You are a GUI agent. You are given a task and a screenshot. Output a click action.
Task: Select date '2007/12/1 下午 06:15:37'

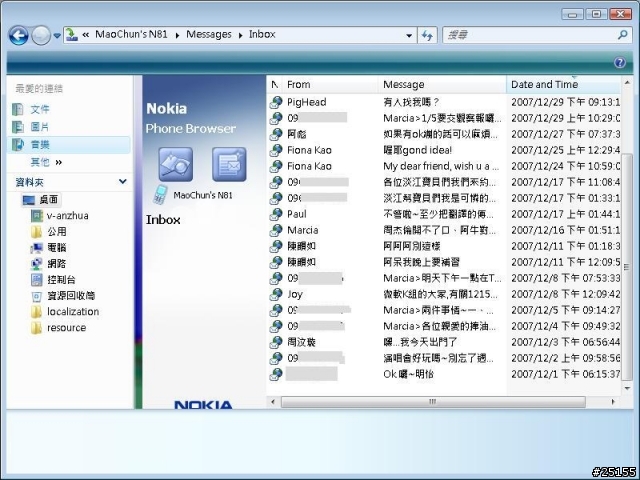click(565, 374)
